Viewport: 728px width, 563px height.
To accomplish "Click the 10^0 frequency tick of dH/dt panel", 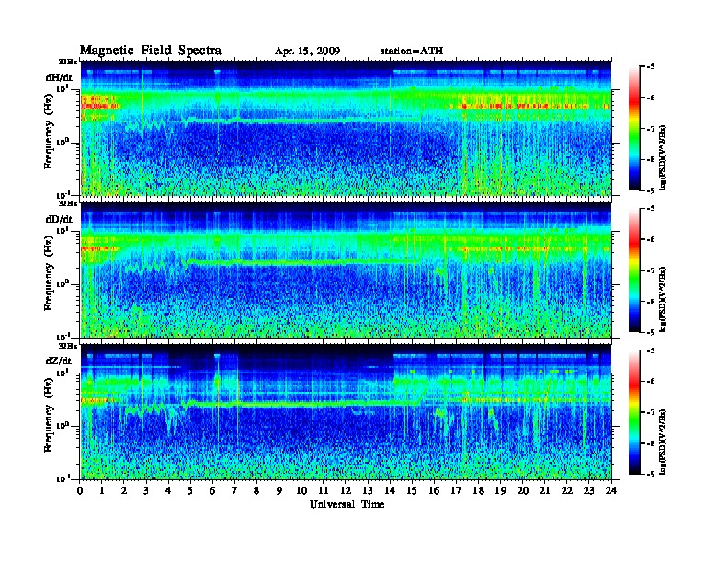I will (x=63, y=142).
